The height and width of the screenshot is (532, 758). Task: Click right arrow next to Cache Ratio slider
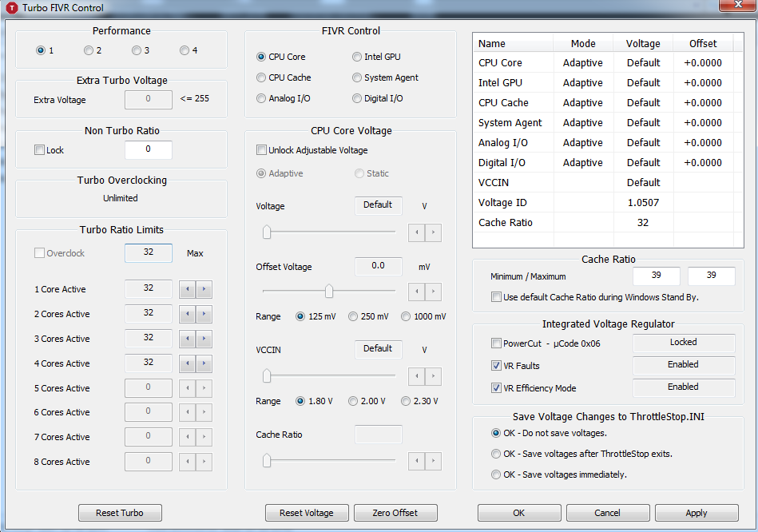pos(433,461)
